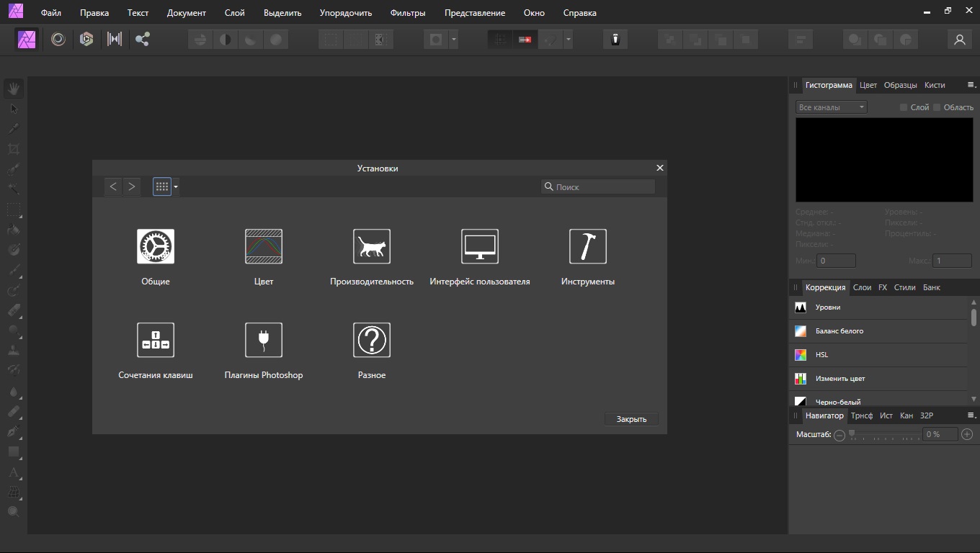Open the Разное question mark icon
980x553 pixels.
pyautogui.click(x=372, y=340)
